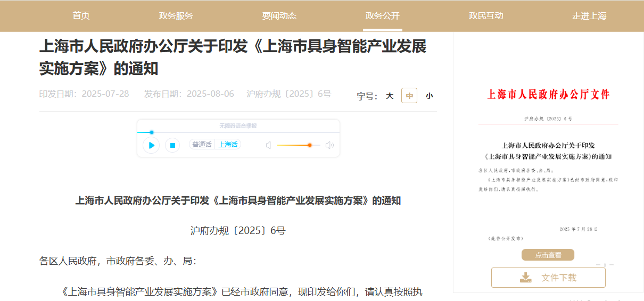Open the 首页 navigation tab
Image resolution: width=644 pixels, height=301 pixels.
[81, 15]
